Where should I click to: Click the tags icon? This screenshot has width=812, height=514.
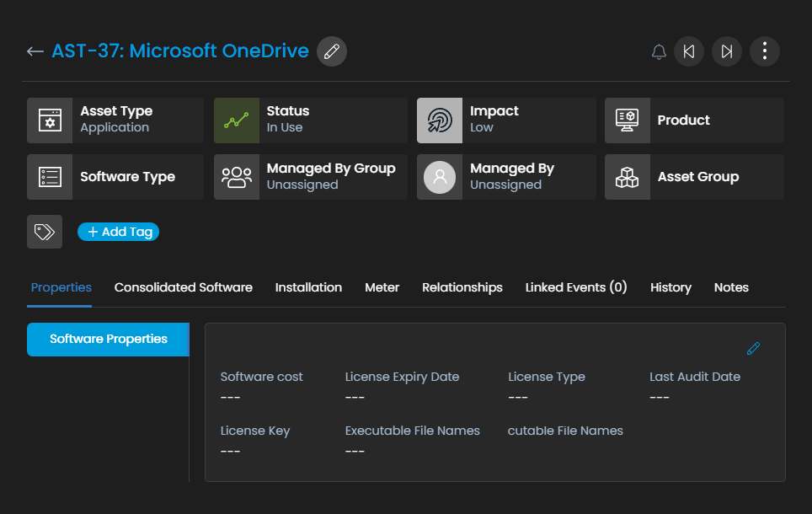pos(45,232)
